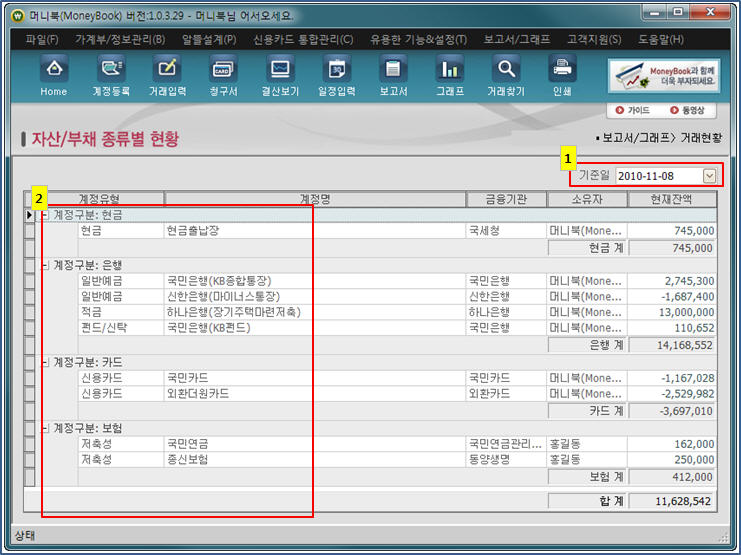Screen dimensions: 741x555
Task: Click the 412,000 insurance subtotal
Action: click(672, 477)
